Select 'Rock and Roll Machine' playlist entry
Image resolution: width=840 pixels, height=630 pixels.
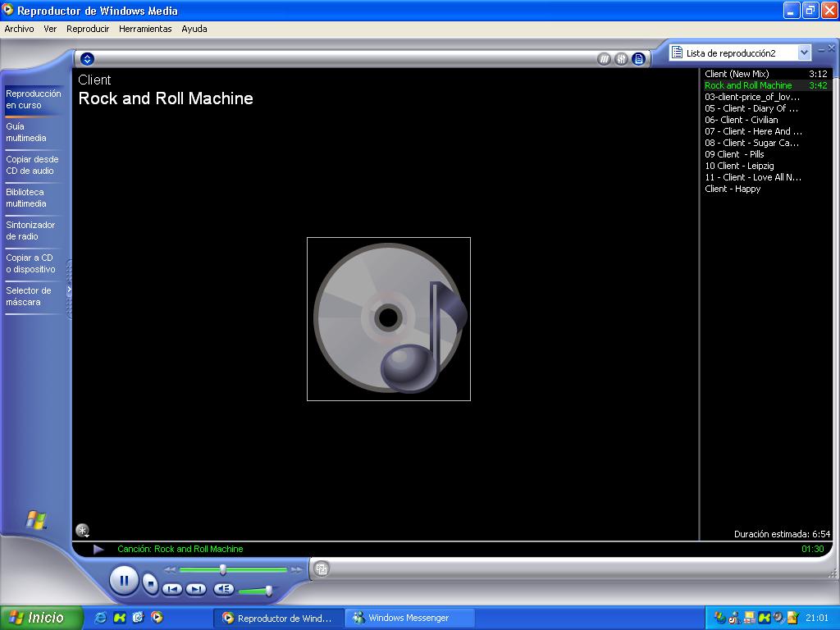tap(766, 85)
